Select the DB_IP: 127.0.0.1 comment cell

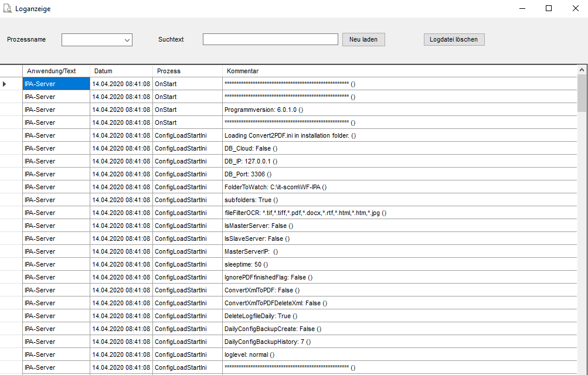250,161
